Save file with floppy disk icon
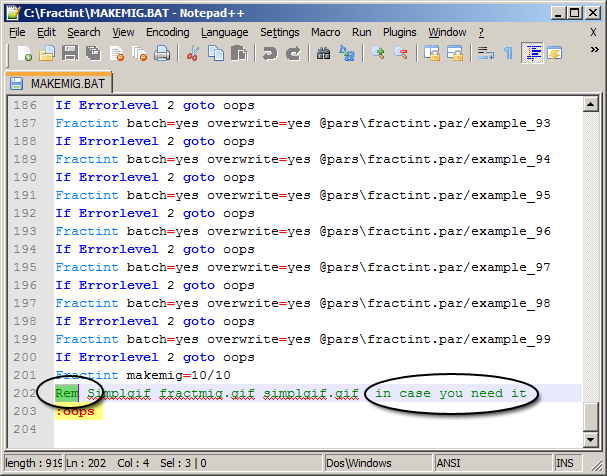Image resolution: width=607 pixels, height=476 pixels. coord(70,53)
